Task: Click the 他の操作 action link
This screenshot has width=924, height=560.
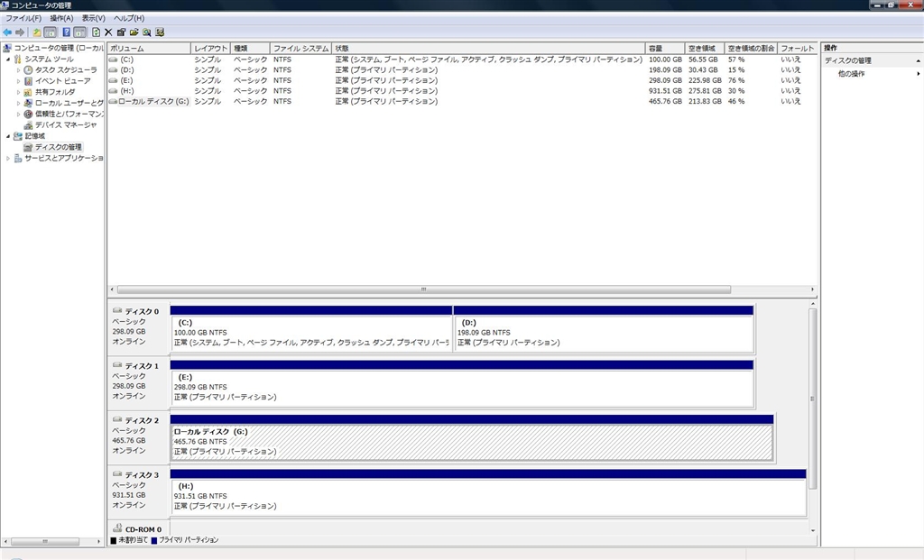Action: (x=852, y=74)
